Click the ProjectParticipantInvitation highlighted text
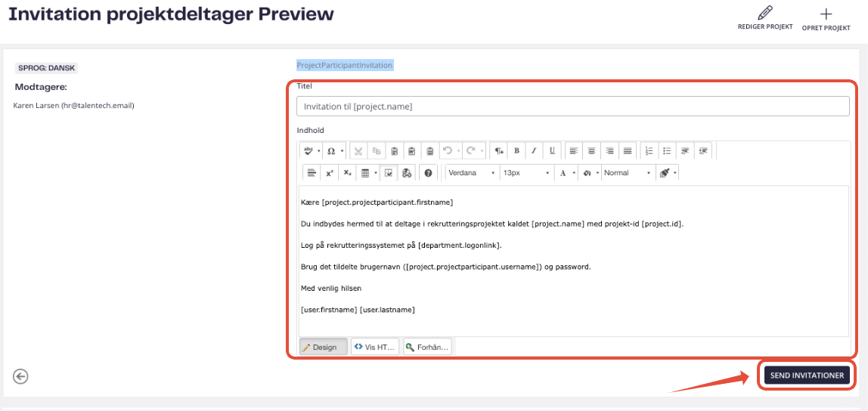868x411 pixels. [x=344, y=65]
